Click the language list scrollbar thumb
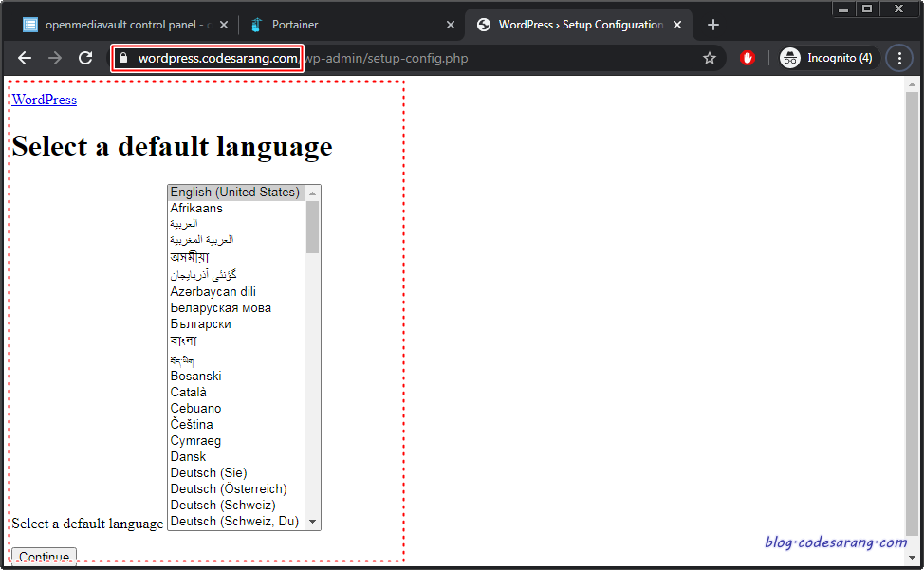 pyautogui.click(x=312, y=228)
